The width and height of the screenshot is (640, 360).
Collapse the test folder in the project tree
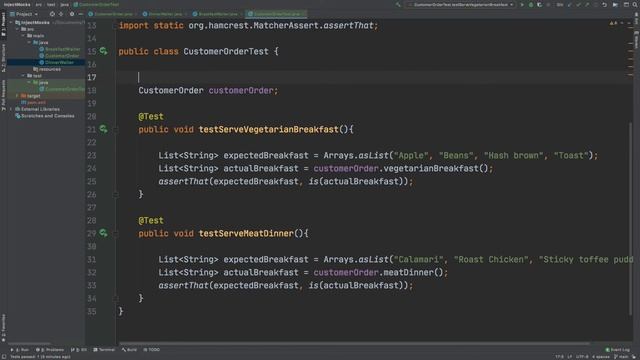coord(23,76)
